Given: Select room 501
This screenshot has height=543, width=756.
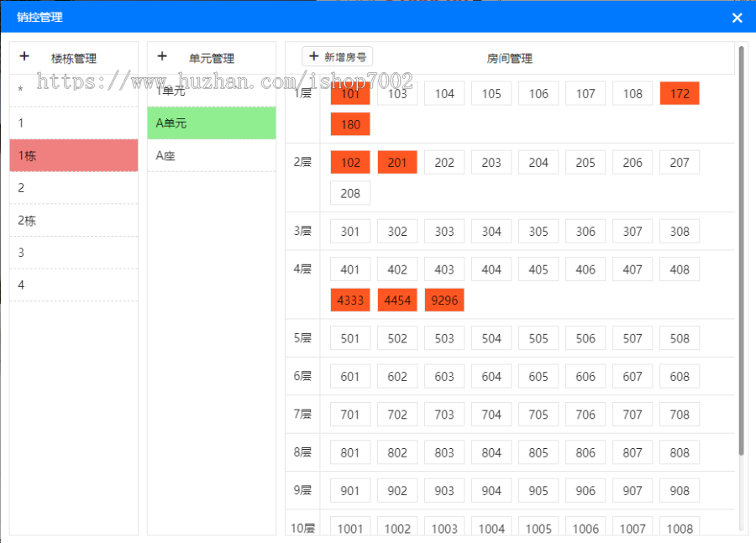Looking at the screenshot, I should coord(350,338).
